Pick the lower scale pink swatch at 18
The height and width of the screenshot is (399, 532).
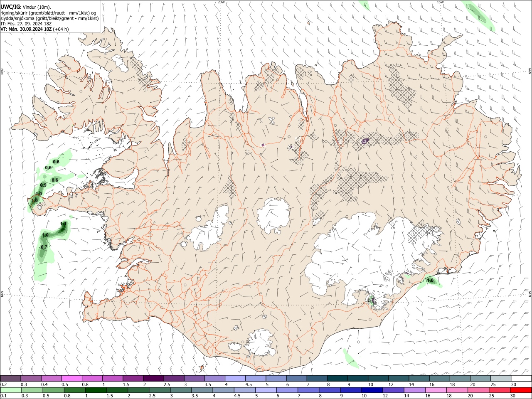coord(456,390)
